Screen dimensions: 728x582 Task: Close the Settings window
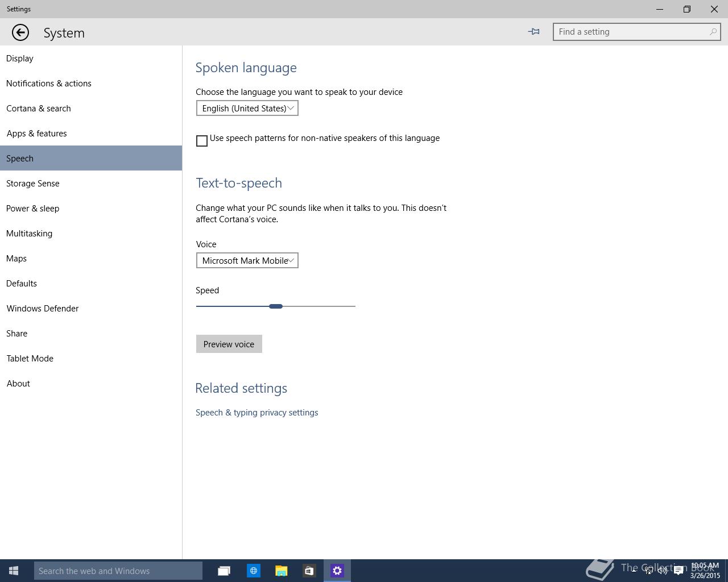(714, 9)
